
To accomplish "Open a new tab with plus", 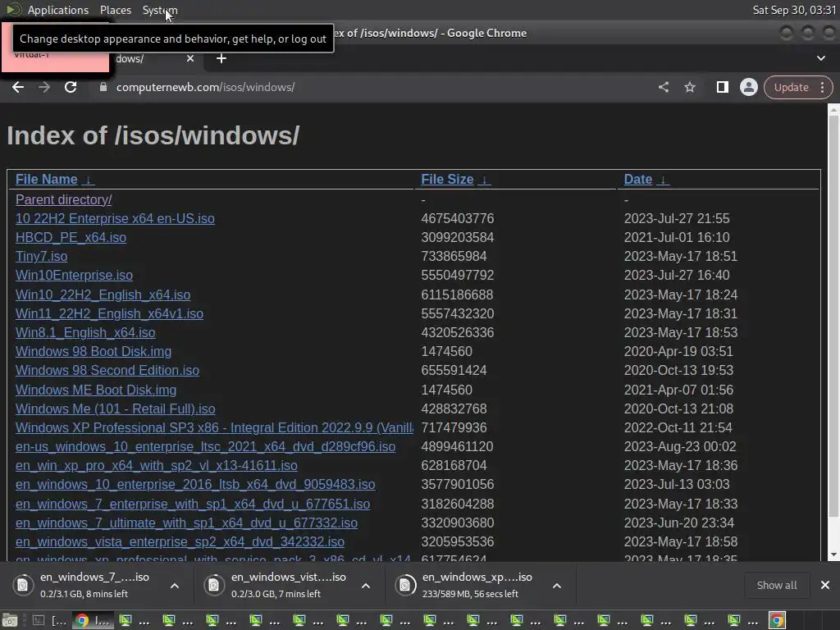I will pyautogui.click(x=221, y=58).
